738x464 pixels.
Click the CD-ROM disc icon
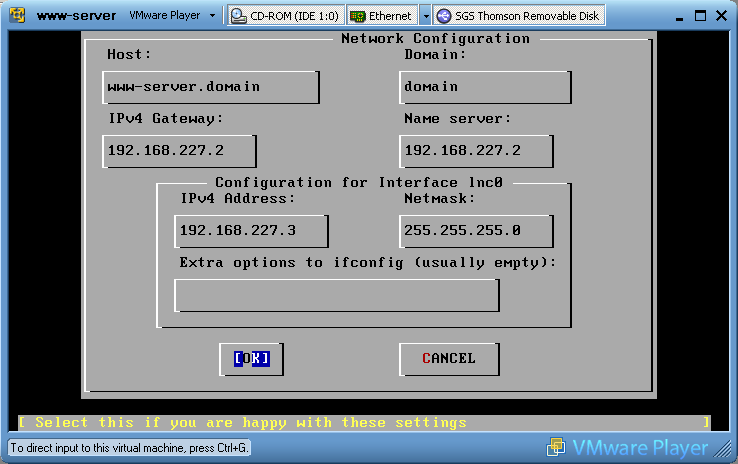pos(239,16)
